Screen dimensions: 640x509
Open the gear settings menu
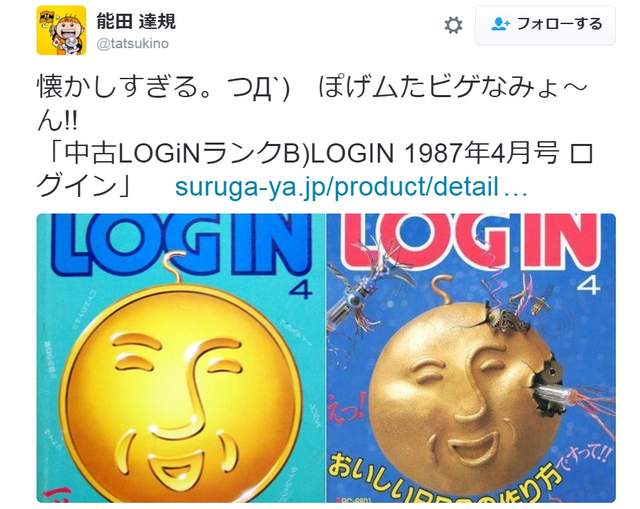pyautogui.click(x=453, y=25)
